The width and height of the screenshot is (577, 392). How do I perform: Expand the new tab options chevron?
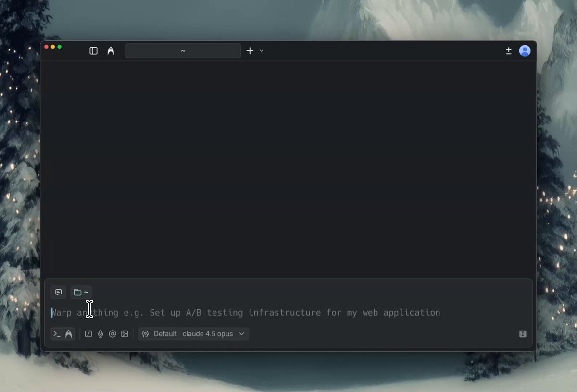261,50
